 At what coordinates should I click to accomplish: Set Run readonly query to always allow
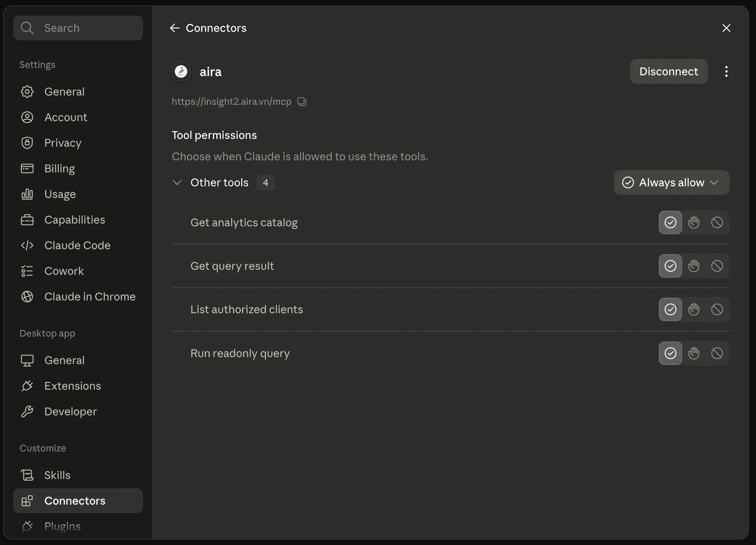(x=671, y=353)
